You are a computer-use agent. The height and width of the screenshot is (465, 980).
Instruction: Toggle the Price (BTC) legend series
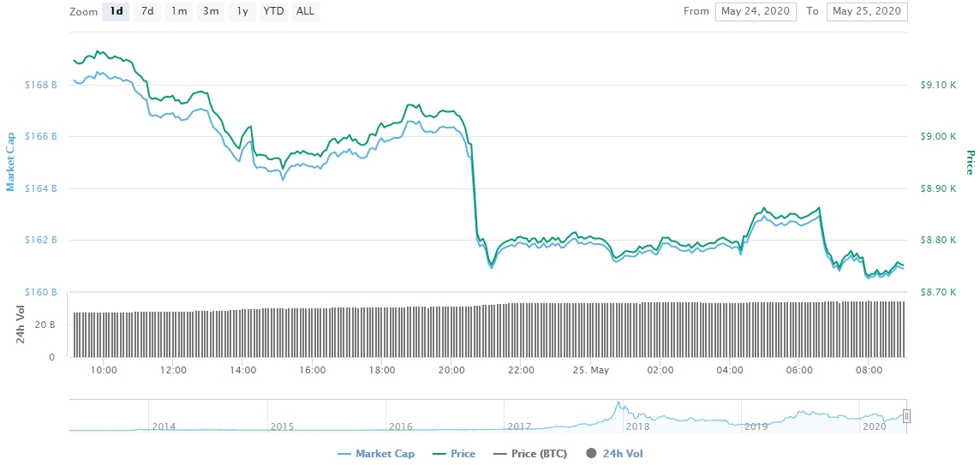pyautogui.click(x=530, y=454)
